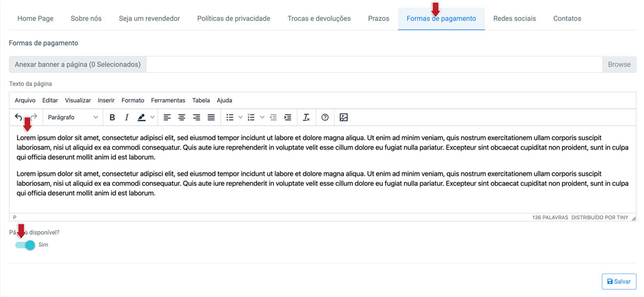Toggle the 'Página disponível' switch
Viewport: 644px width, 297px height.
coord(25,245)
